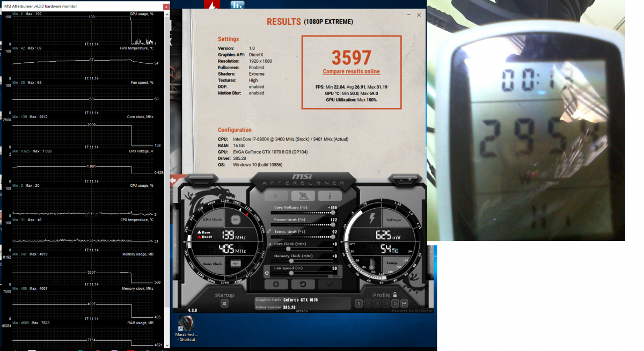Click the CPU temperature graph title
This screenshot has width=644, height=351.
[137, 220]
